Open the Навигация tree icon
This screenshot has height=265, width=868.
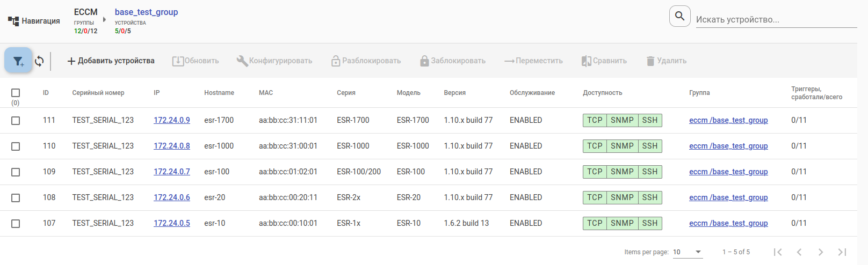click(13, 21)
